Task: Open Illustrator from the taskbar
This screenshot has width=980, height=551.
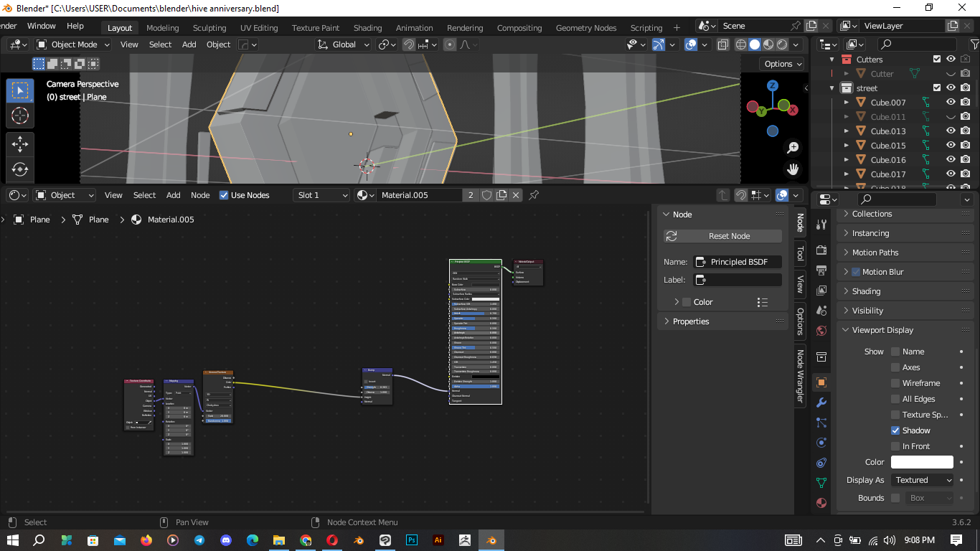Action: (438, 540)
